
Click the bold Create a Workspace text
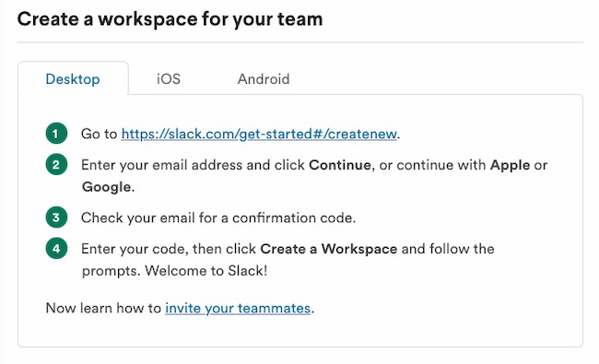pyautogui.click(x=329, y=249)
